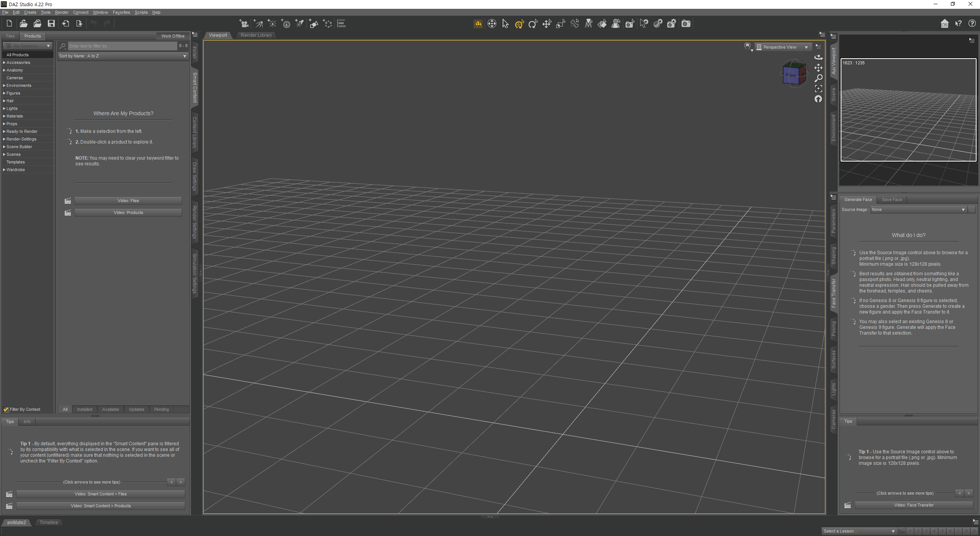Select the Surface Selection tool
980x536 pixels.
[602, 24]
